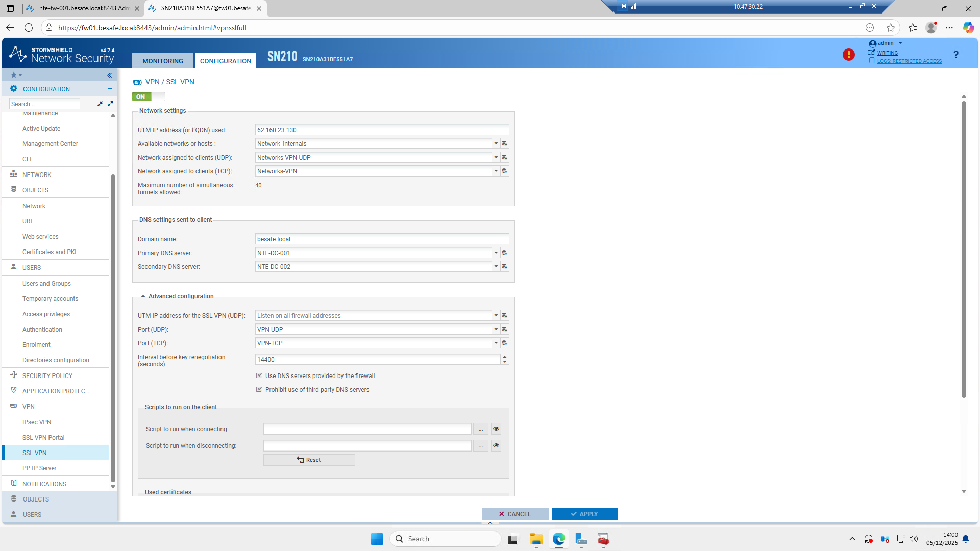Click CANCEL button
This screenshot has height=551, width=980.
coord(515,514)
